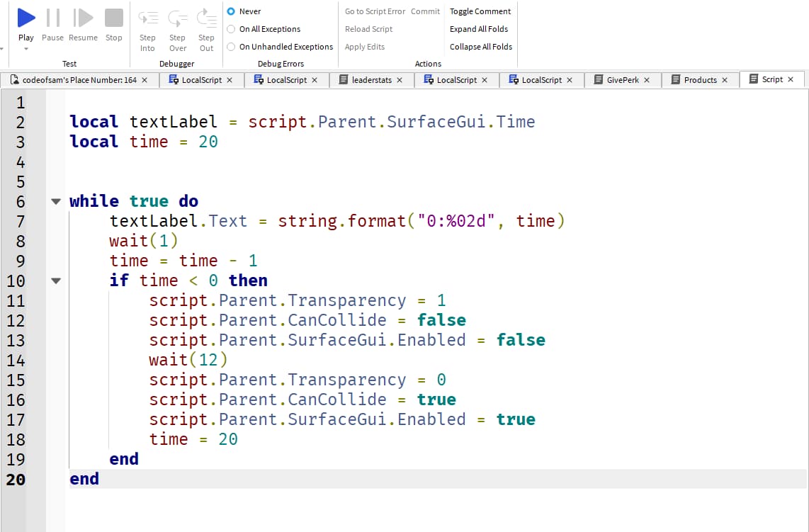Collapse the if block fold on line 10
This screenshot has width=809, height=532.
56,281
